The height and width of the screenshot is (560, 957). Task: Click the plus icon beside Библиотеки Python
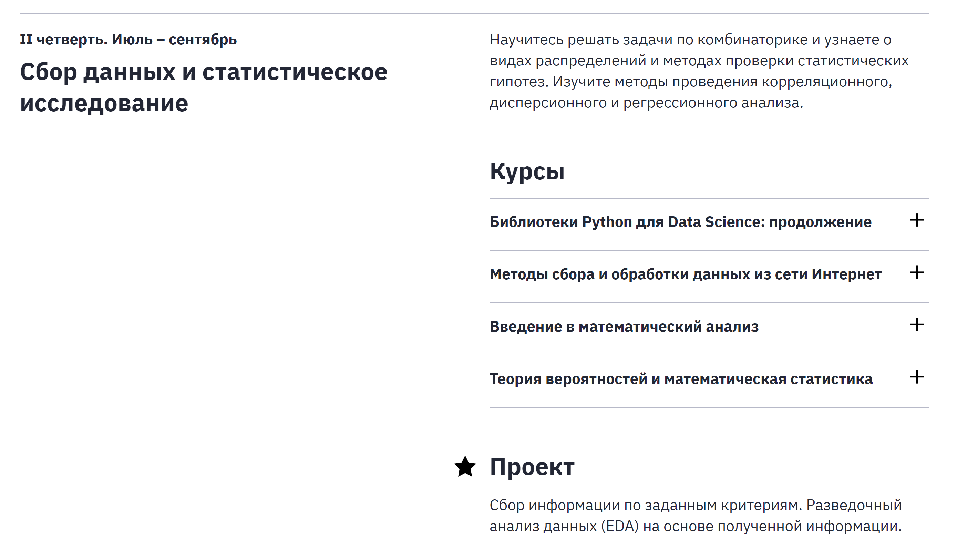pyautogui.click(x=916, y=220)
